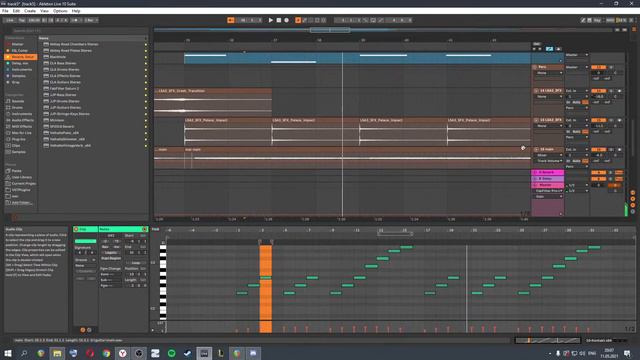Toggle the Link button
The height and width of the screenshot is (360, 640).
point(10,20)
